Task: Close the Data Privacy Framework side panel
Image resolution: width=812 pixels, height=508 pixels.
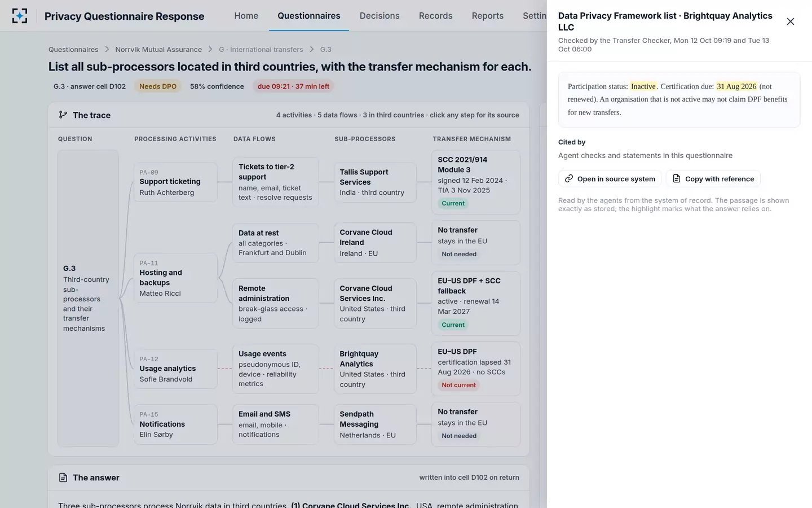Action: pyautogui.click(x=790, y=21)
